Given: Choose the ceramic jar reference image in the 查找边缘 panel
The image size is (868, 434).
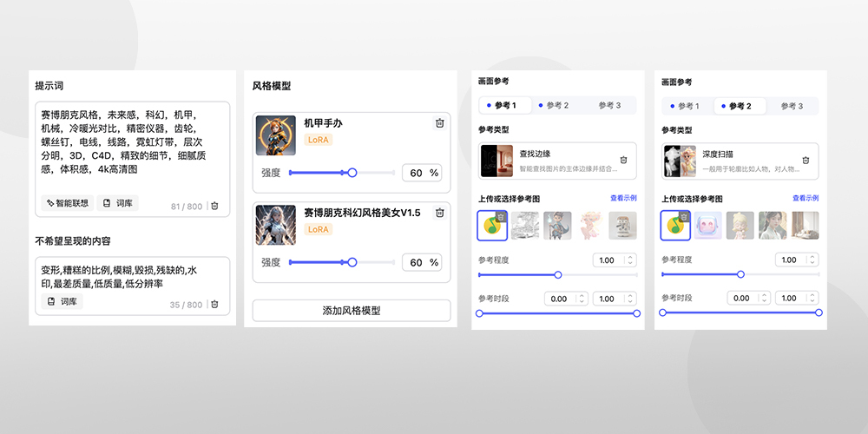Looking at the screenshot, I should click(622, 226).
